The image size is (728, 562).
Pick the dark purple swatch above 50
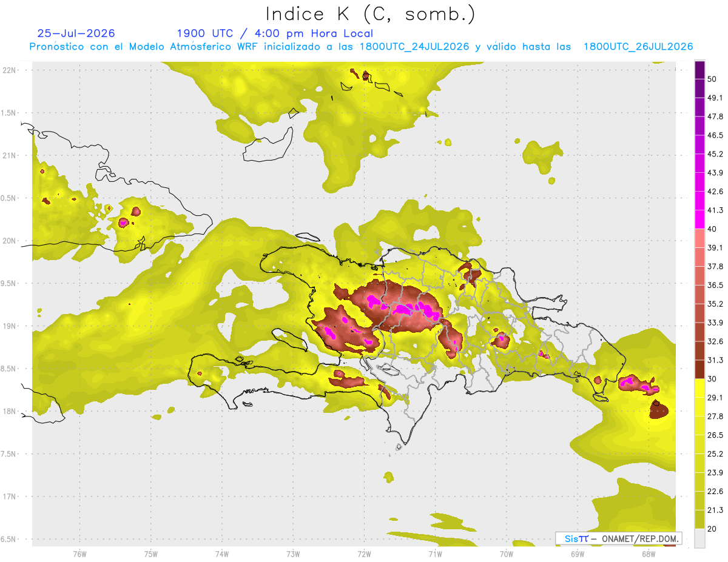[699, 70]
